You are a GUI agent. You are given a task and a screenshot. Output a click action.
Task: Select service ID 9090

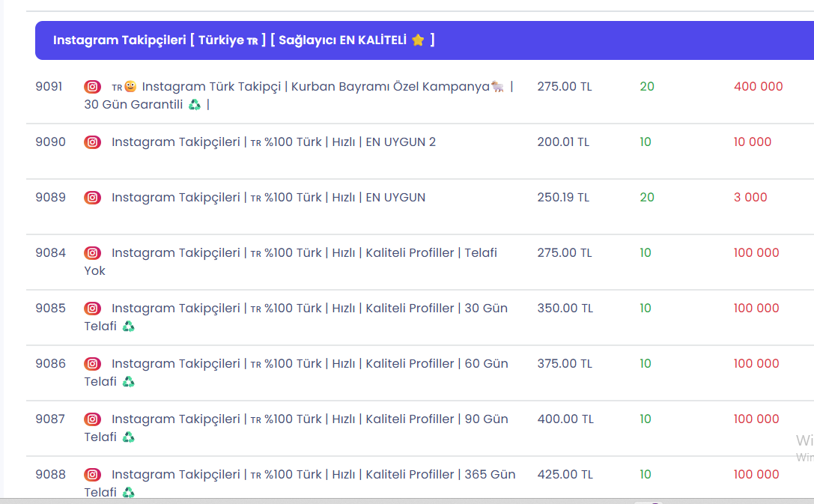50,142
